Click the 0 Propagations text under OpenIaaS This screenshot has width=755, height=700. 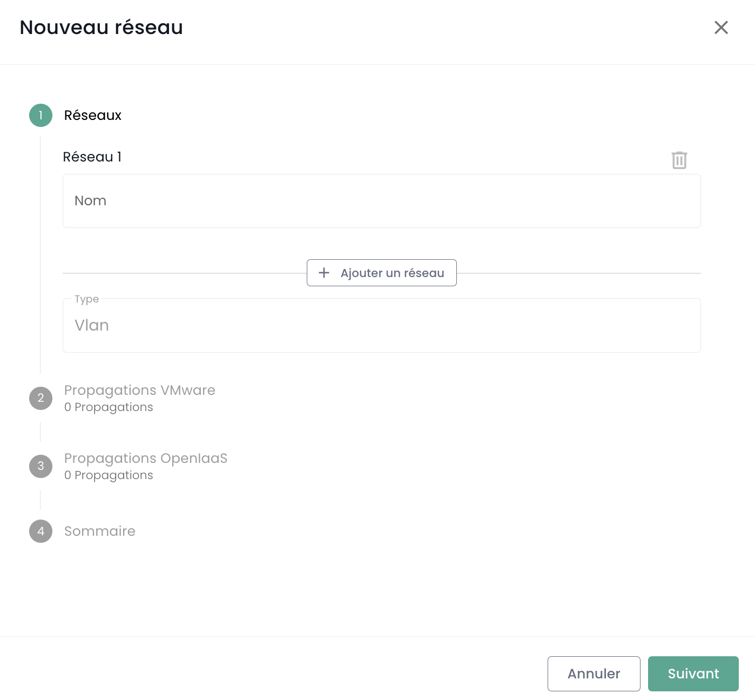click(109, 475)
